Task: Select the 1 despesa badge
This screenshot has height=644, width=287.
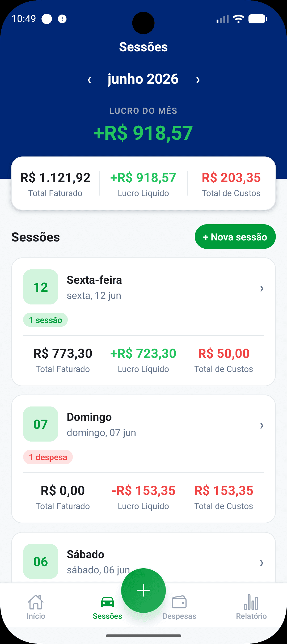Action: coord(48,457)
